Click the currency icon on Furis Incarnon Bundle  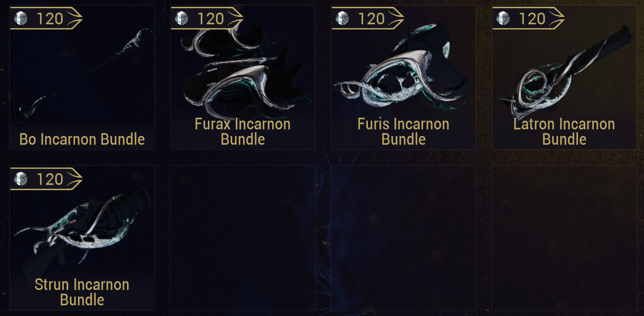tap(342, 19)
